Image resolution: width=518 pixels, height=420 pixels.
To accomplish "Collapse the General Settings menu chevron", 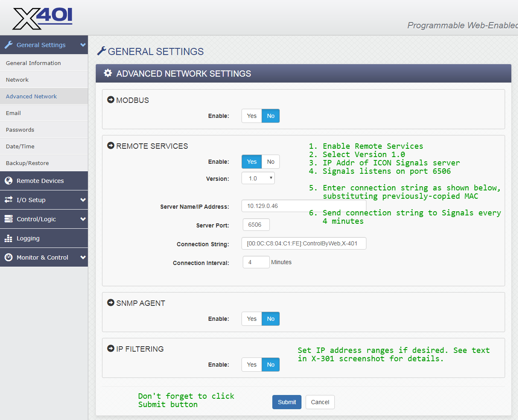I will tap(83, 45).
